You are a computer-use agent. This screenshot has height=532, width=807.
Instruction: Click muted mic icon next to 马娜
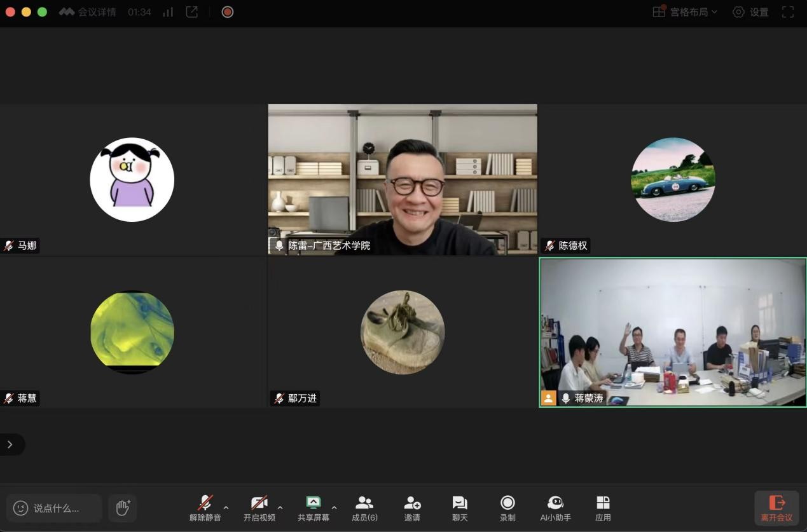pyautogui.click(x=9, y=245)
